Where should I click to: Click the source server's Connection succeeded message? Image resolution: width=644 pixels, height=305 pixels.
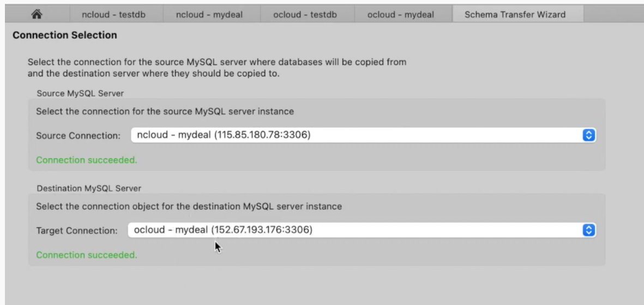86,160
